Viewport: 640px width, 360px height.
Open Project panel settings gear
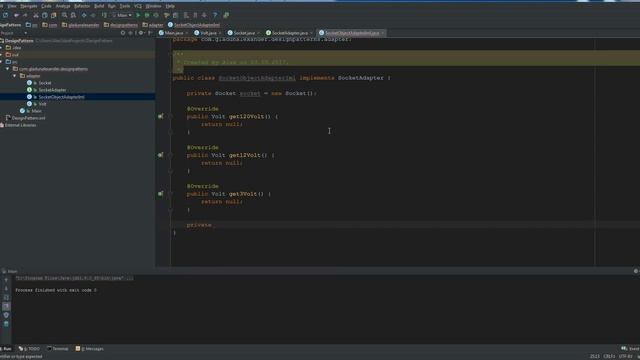point(141,33)
